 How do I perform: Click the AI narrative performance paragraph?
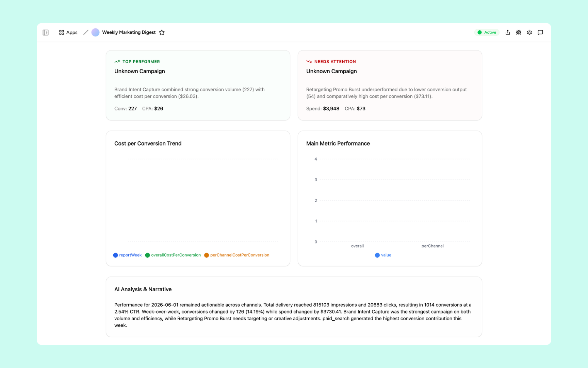(293, 315)
